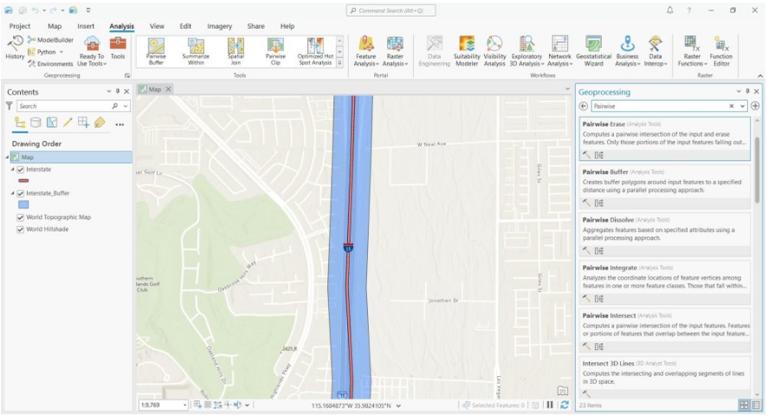Toggle visibility of Interstate layer
This screenshot has height=416, width=768.
(x=21, y=170)
